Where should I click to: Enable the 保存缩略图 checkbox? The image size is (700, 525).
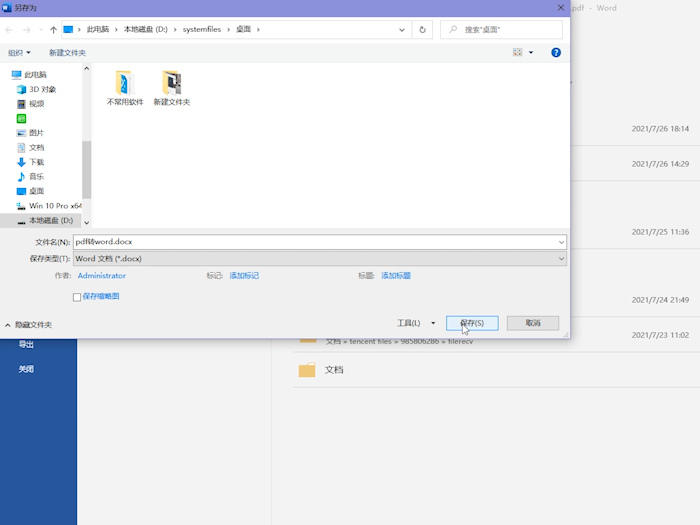[x=77, y=297]
